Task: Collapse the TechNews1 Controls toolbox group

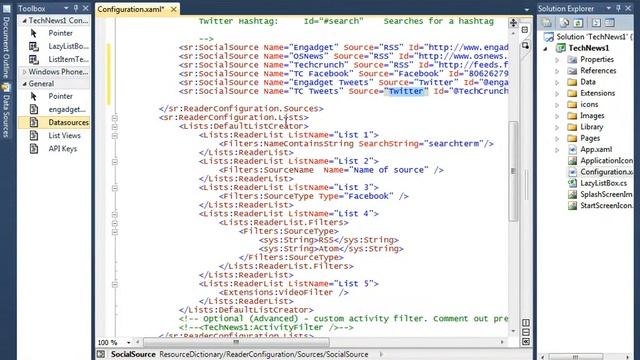Action: click(x=24, y=20)
